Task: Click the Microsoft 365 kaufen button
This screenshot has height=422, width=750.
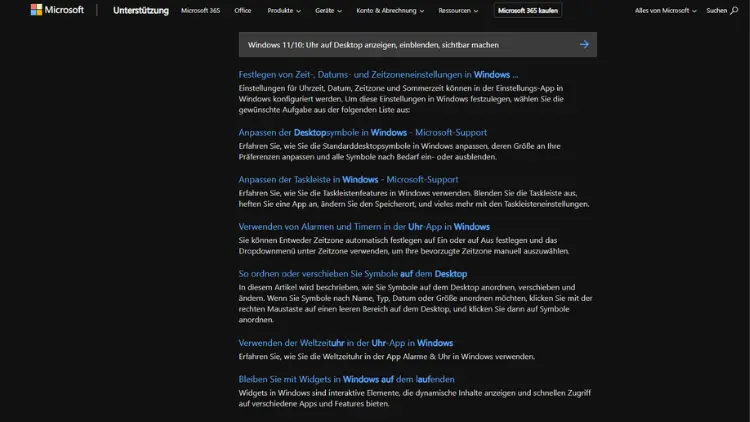Action: click(528, 10)
